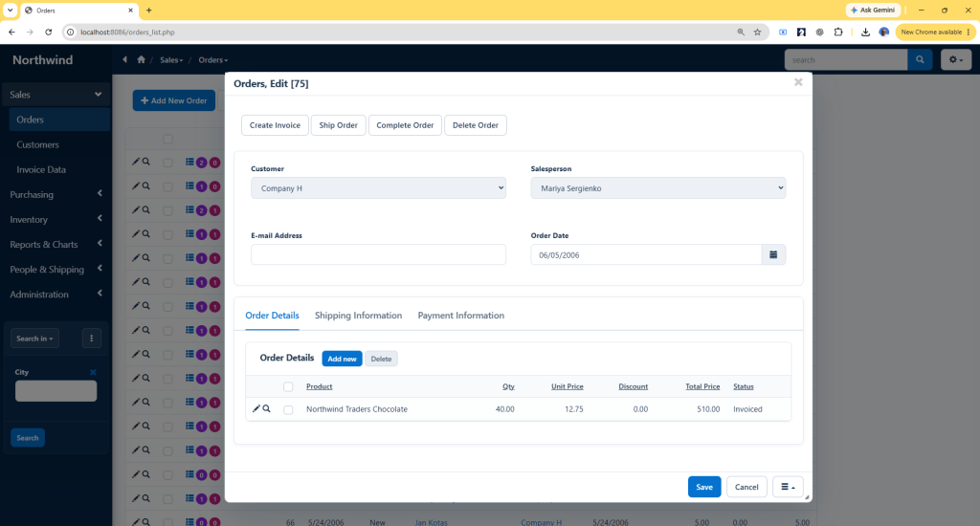
Task: Expand the Administration sidebar section
Action: 55,295
